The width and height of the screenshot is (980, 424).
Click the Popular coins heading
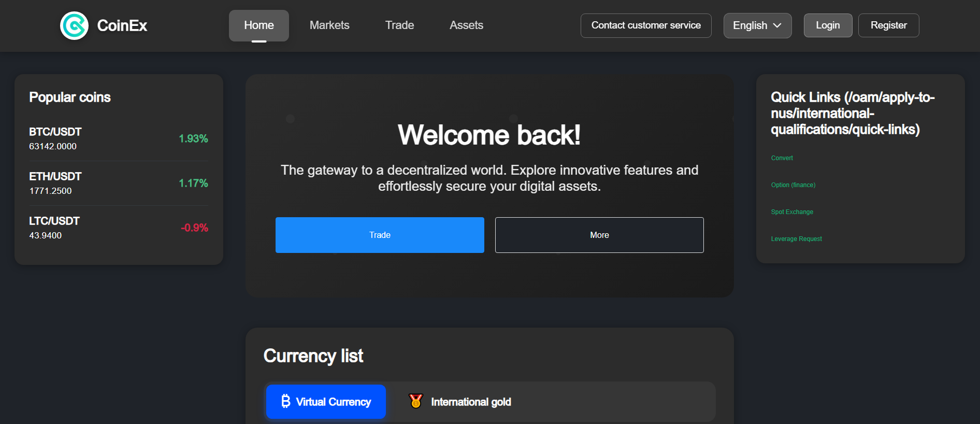70,97
